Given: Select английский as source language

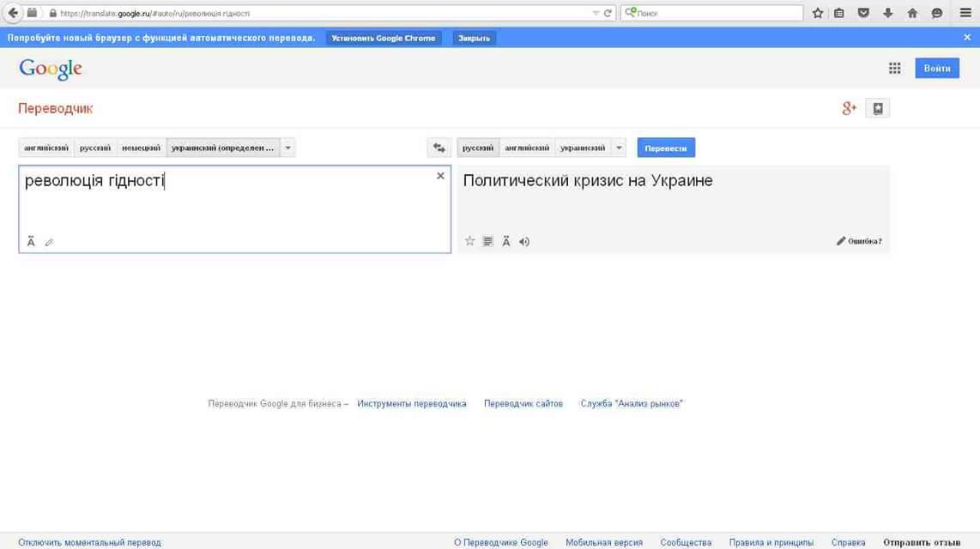Looking at the screenshot, I should (46, 148).
